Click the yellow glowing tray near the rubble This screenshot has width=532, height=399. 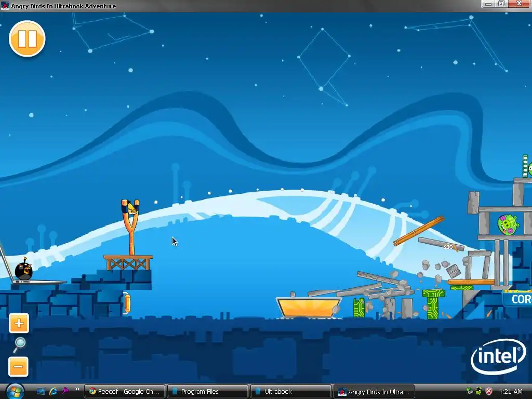pos(309,308)
